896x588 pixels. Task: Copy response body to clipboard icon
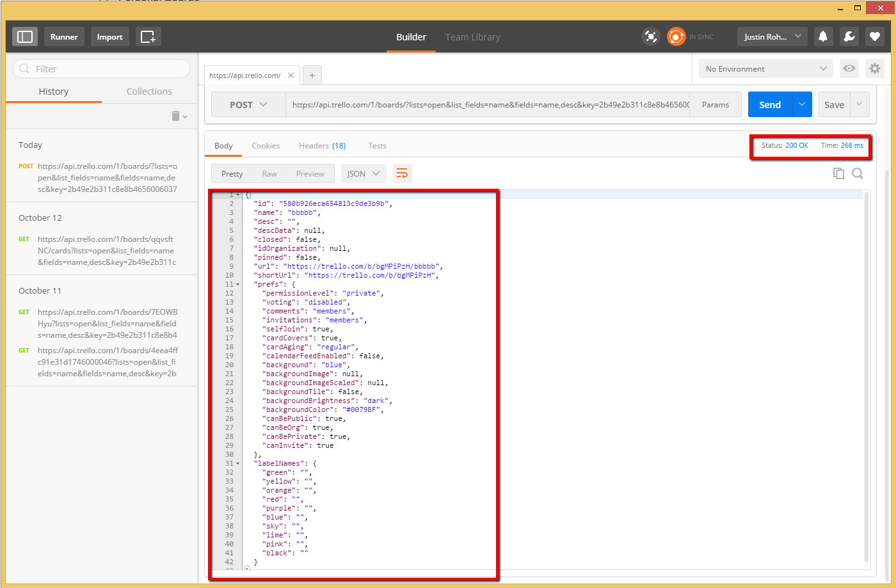pos(838,173)
